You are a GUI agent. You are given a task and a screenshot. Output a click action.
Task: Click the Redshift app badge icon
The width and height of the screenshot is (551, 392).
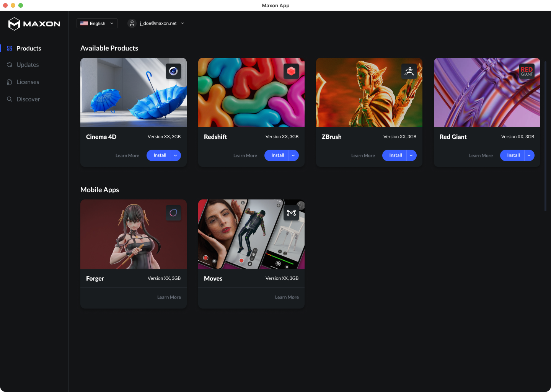click(291, 71)
